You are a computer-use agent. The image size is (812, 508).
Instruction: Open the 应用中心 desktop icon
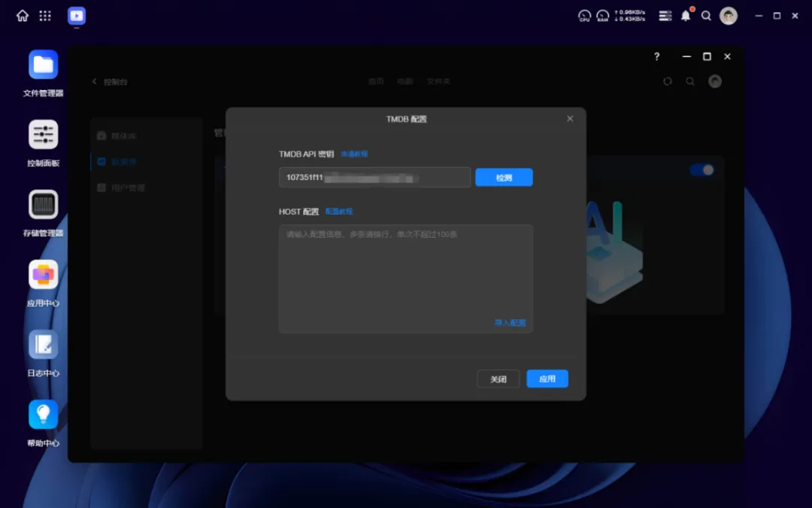[44, 275]
